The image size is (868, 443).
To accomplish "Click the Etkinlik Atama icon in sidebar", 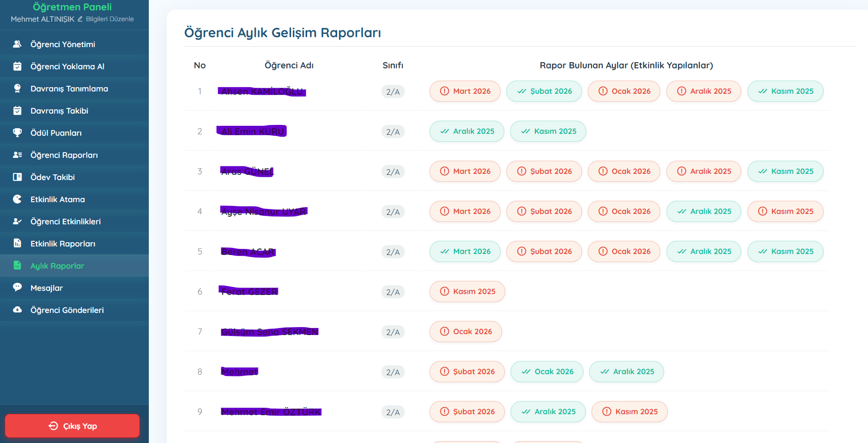I will click(x=17, y=199).
